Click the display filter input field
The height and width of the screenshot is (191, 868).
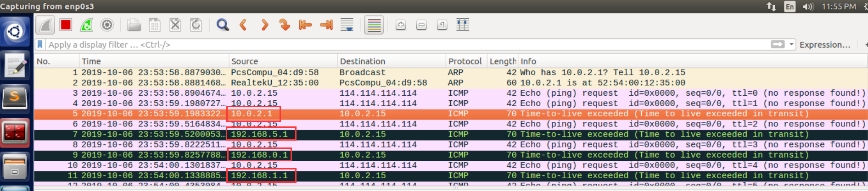(x=367, y=44)
